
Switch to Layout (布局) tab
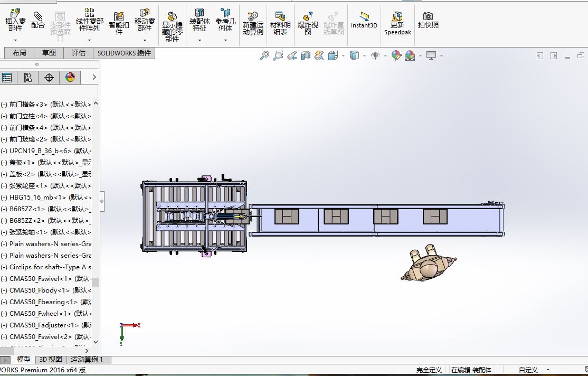tap(19, 53)
